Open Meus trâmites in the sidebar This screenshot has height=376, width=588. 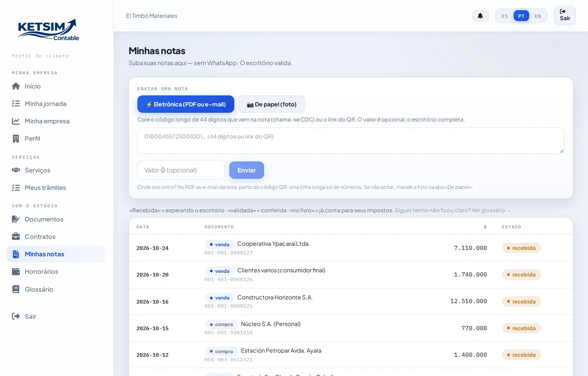57,188
